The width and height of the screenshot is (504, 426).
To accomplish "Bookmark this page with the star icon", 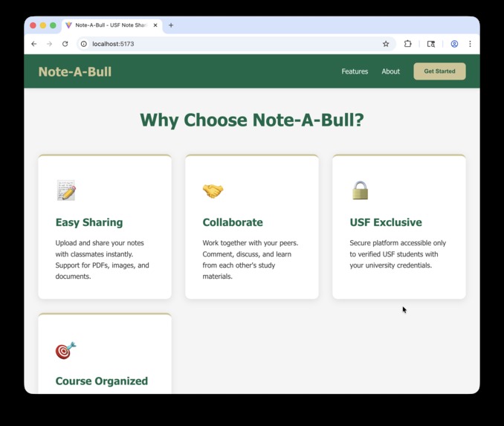I will 386,44.
